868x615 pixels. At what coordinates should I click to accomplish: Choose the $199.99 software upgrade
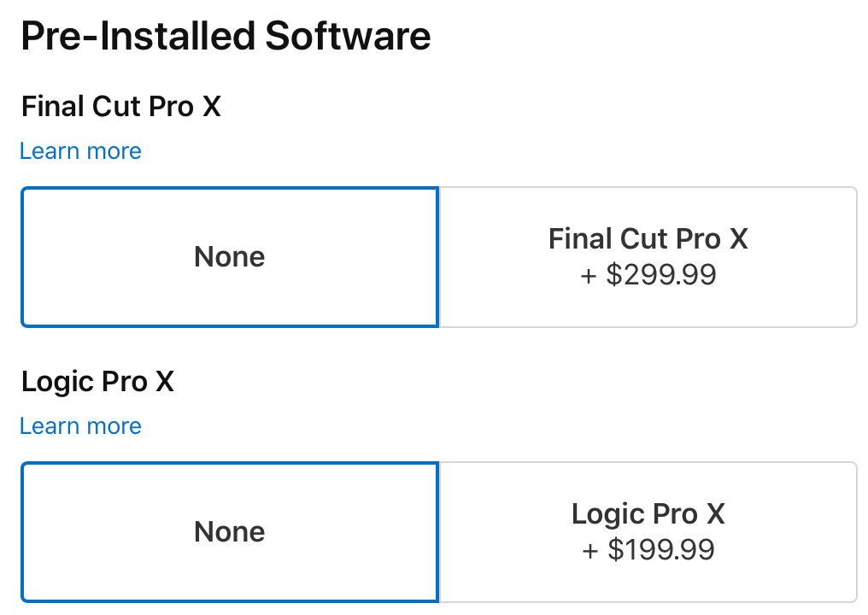click(x=647, y=531)
